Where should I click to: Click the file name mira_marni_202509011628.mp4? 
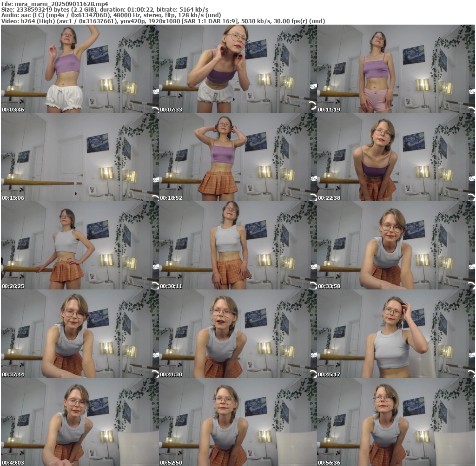click(x=61, y=4)
